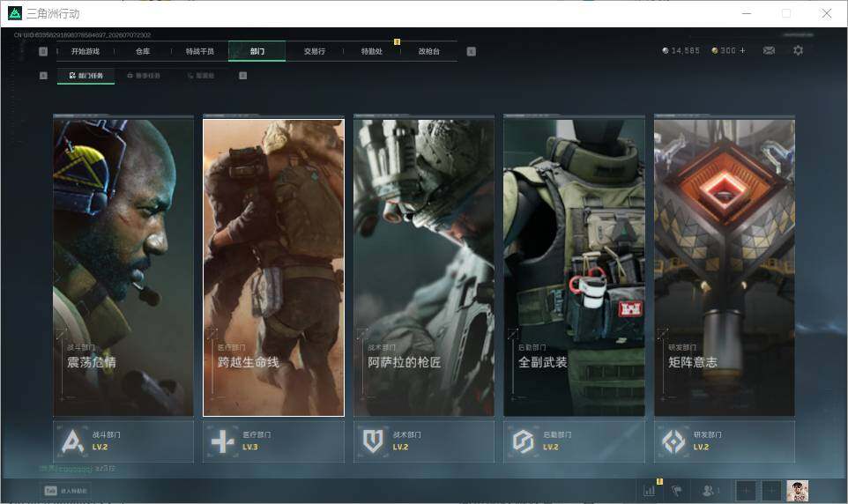Click the 医疗部门 cross emblem icon

click(222, 441)
